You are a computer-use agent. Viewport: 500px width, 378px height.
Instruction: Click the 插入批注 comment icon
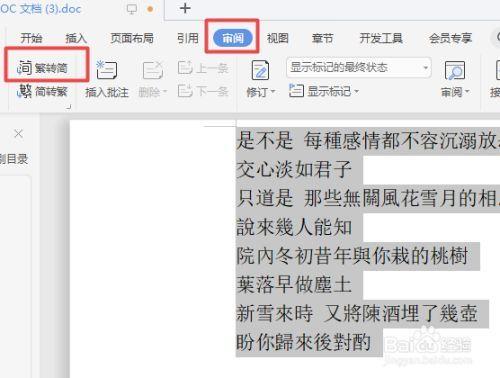click(107, 70)
